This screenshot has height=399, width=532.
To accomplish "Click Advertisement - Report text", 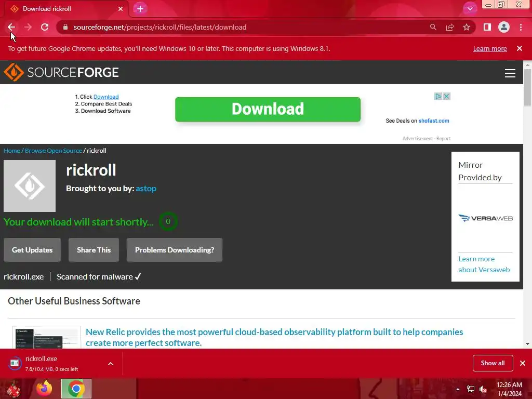I will coord(427,138).
